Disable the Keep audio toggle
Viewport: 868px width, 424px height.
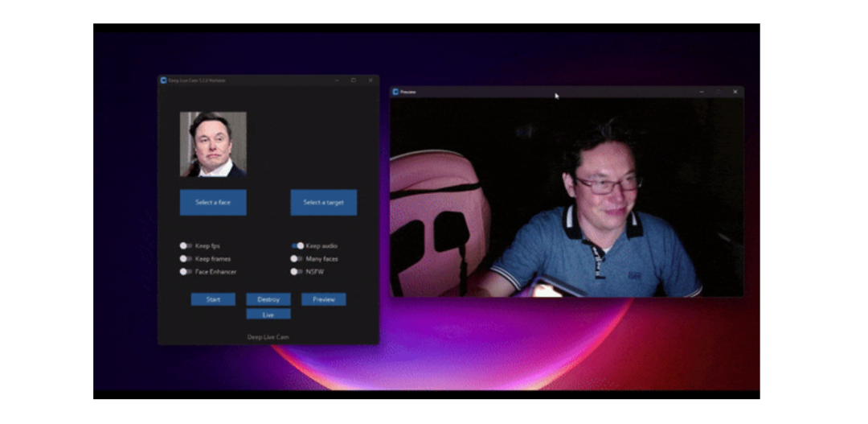pyautogui.click(x=297, y=245)
